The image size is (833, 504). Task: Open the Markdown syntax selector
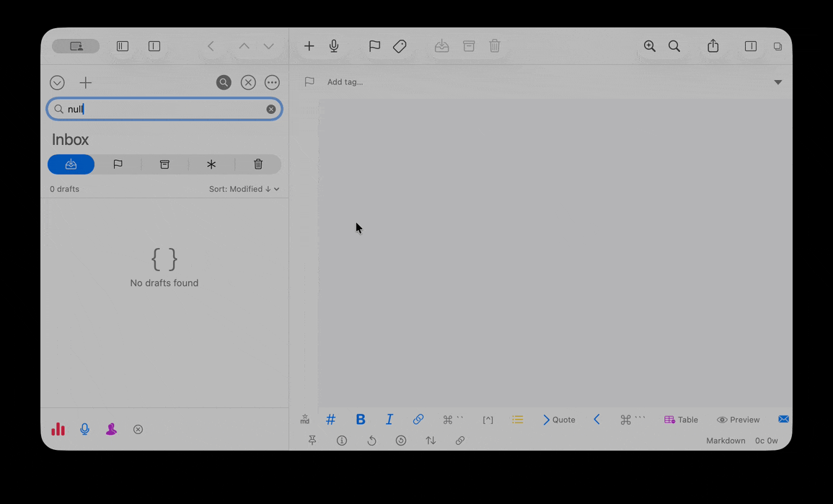726,441
